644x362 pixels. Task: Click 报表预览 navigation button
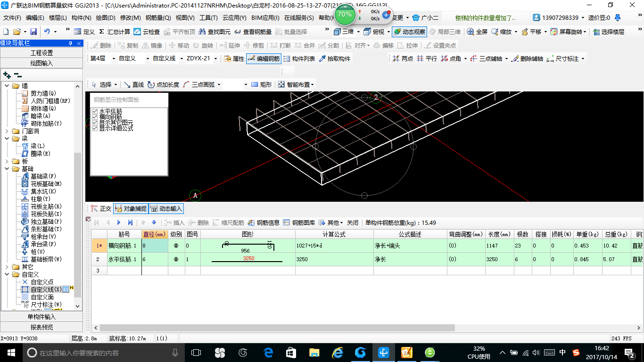pyautogui.click(x=41, y=327)
